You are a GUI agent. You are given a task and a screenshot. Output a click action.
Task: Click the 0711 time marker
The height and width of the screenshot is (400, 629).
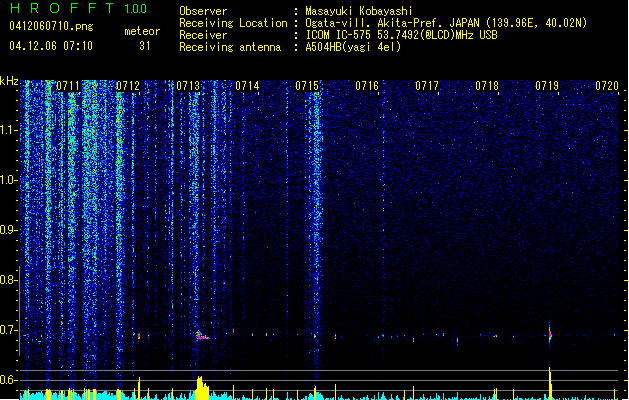68,86
